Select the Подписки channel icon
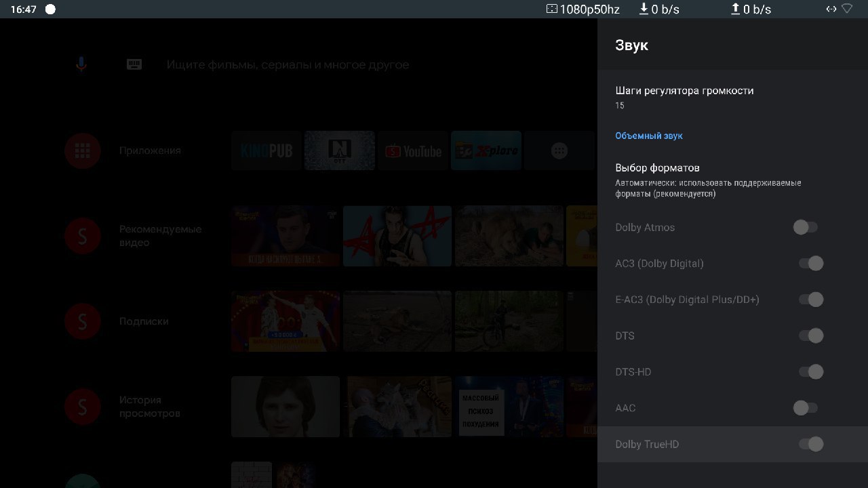Screen dimensions: 868x488 (83, 321)
